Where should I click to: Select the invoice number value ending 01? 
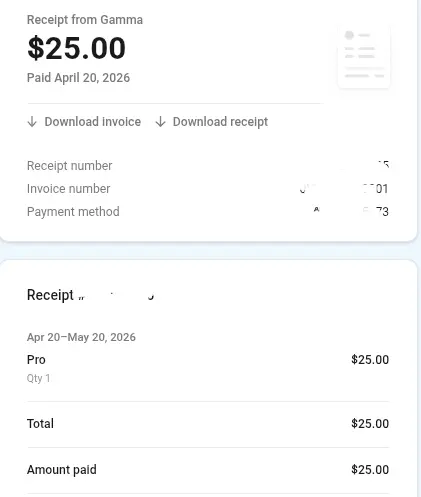[x=344, y=189]
